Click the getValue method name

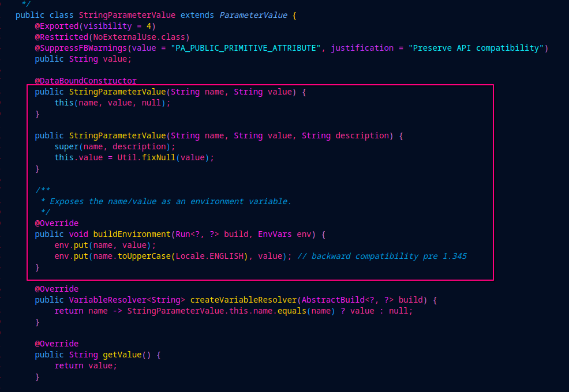pyautogui.click(x=122, y=355)
